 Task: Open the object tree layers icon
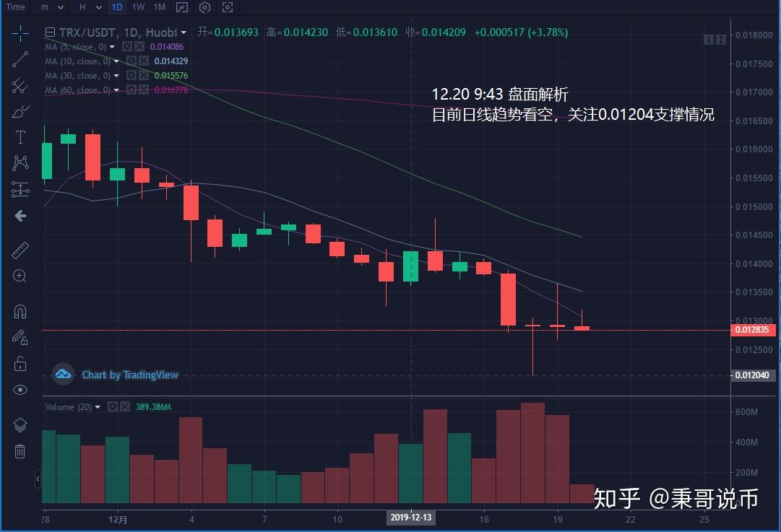[20, 425]
